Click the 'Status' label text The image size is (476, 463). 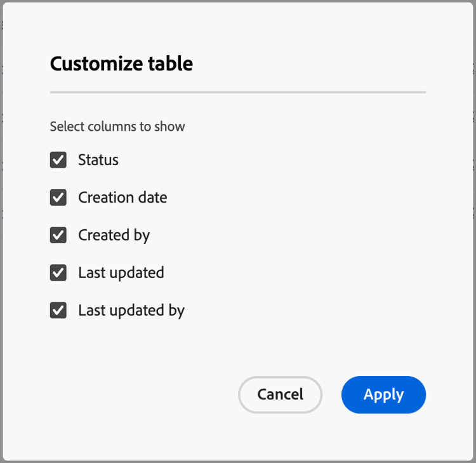98,160
